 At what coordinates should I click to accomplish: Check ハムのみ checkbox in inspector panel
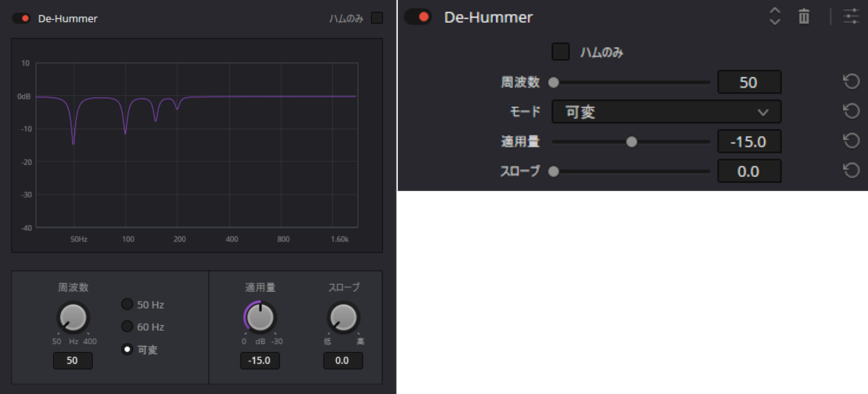pos(561,52)
